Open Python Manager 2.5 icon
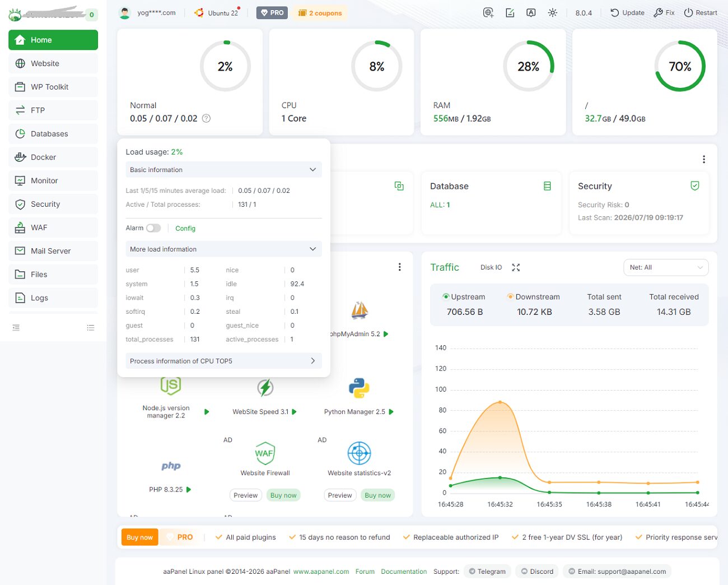This screenshot has width=728, height=585. 359,388
